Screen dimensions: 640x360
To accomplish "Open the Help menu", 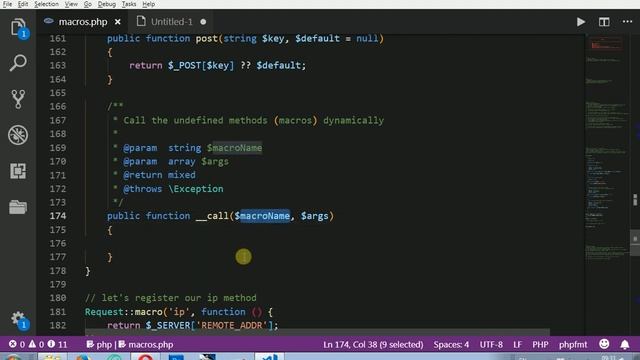I will (x=149, y=4).
